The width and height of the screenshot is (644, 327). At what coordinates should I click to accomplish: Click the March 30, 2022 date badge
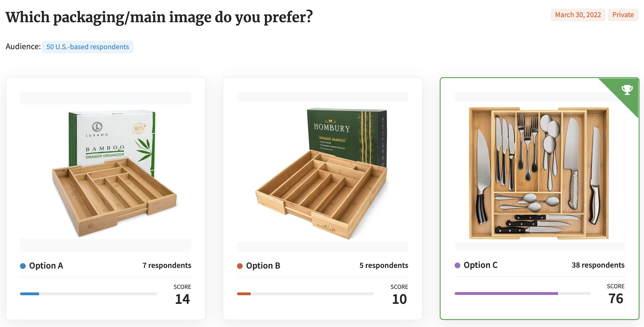tap(578, 15)
